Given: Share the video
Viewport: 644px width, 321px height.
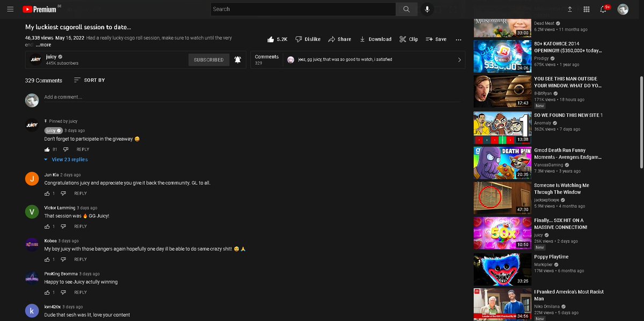Looking at the screenshot, I should click(x=340, y=39).
